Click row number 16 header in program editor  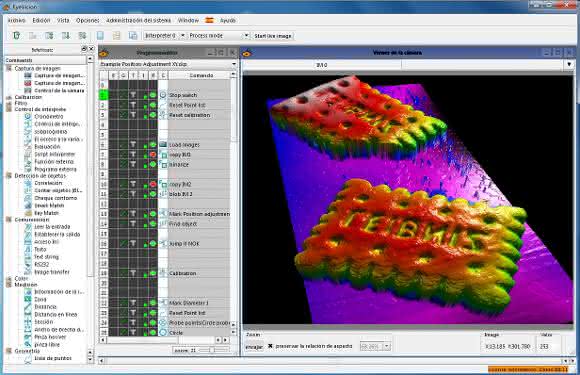104,244
